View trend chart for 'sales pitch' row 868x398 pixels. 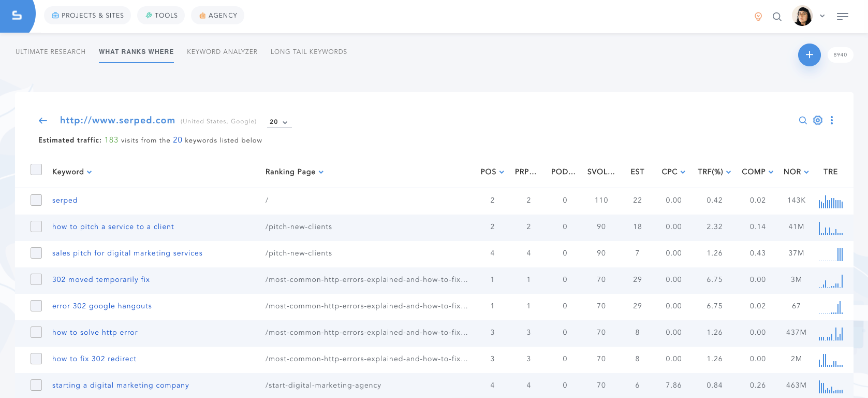click(x=831, y=254)
